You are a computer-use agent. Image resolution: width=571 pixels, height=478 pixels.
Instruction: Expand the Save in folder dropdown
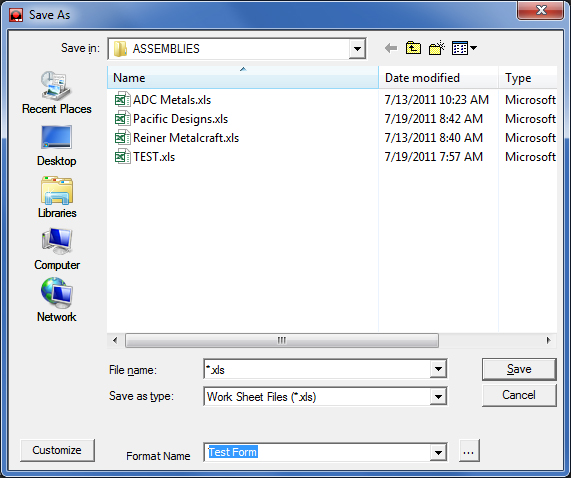point(357,49)
